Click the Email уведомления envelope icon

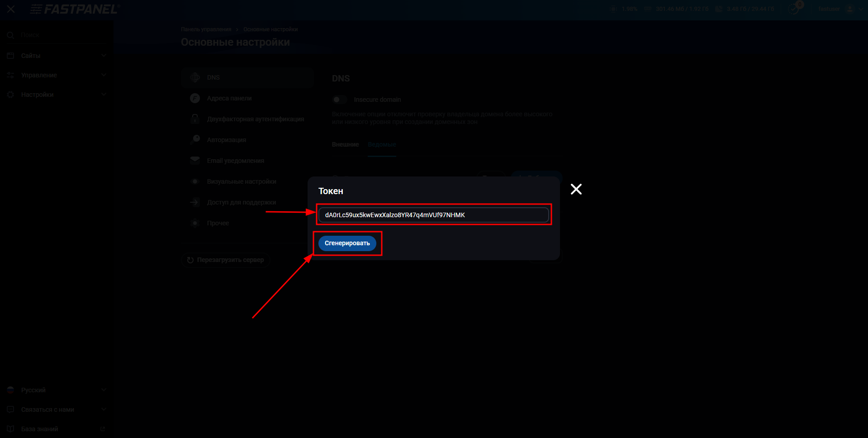click(x=195, y=161)
